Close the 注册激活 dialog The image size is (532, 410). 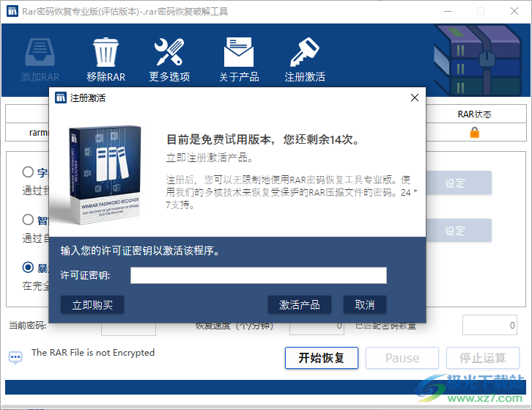(x=414, y=98)
